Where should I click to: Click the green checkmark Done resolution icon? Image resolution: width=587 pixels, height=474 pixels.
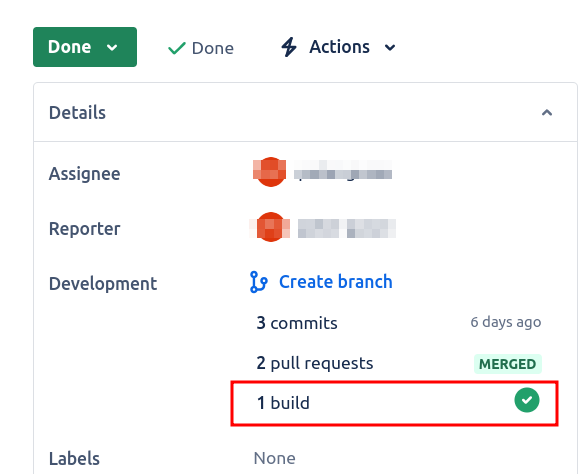(x=177, y=48)
